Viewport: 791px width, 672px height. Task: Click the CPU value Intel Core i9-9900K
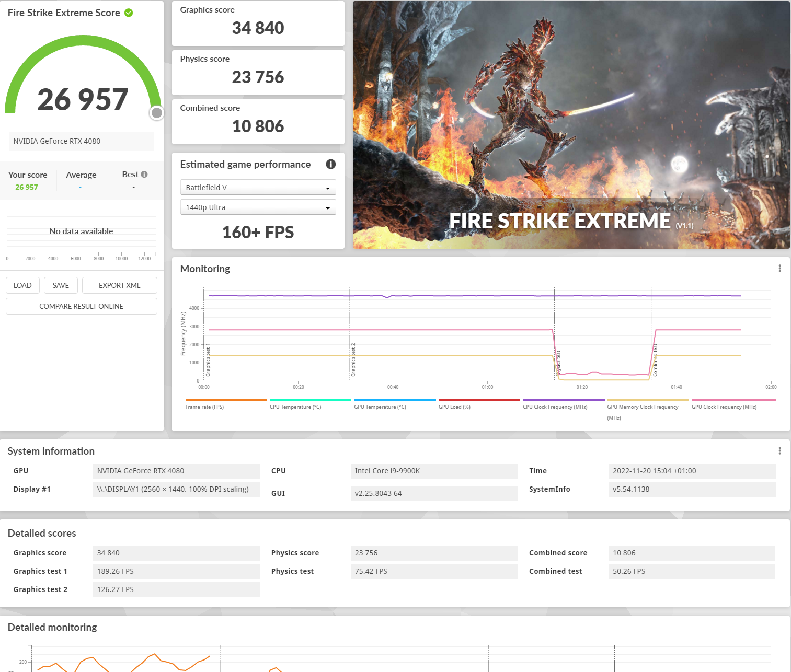tap(434, 471)
